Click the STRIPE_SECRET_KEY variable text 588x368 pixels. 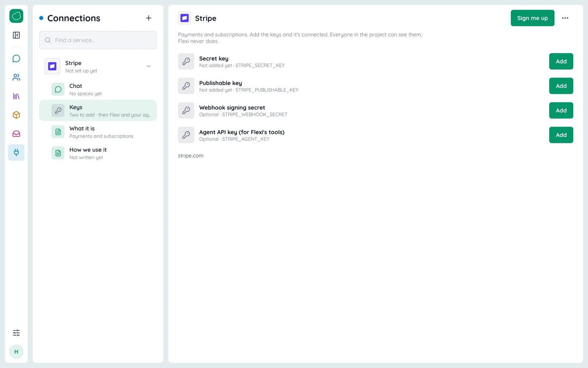260,66
